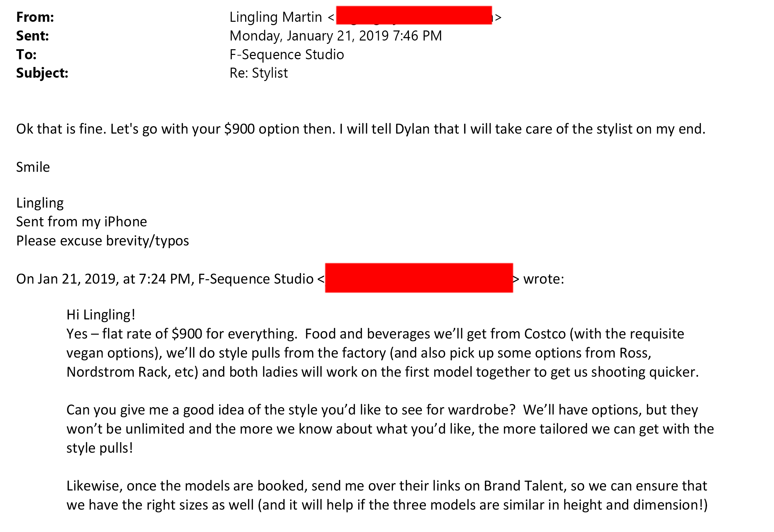The height and width of the screenshot is (532, 774).
Task: Click the word Costco in quoted message
Action: click(545, 334)
